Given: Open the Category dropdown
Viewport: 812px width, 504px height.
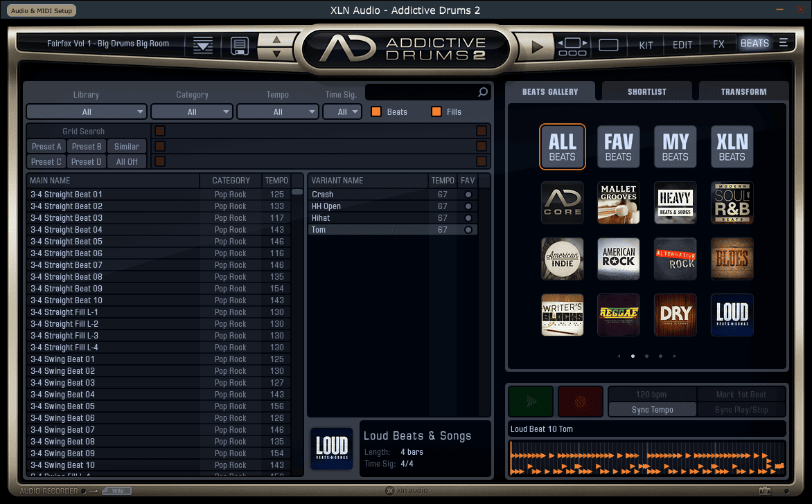Looking at the screenshot, I should point(192,111).
